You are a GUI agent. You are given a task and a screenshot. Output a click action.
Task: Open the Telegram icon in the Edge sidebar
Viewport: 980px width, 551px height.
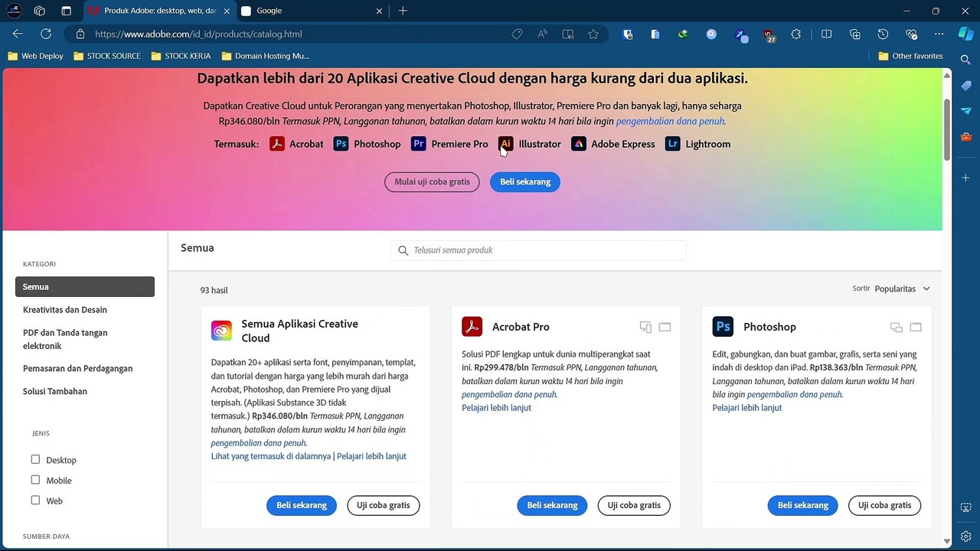pyautogui.click(x=966, y=111)
